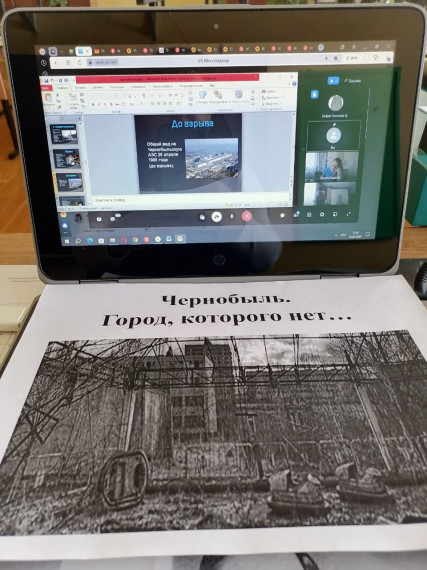Select the second slide thumbnail in PowerPoint
Screen dimensions: 427x570
[x=67, y=158]
